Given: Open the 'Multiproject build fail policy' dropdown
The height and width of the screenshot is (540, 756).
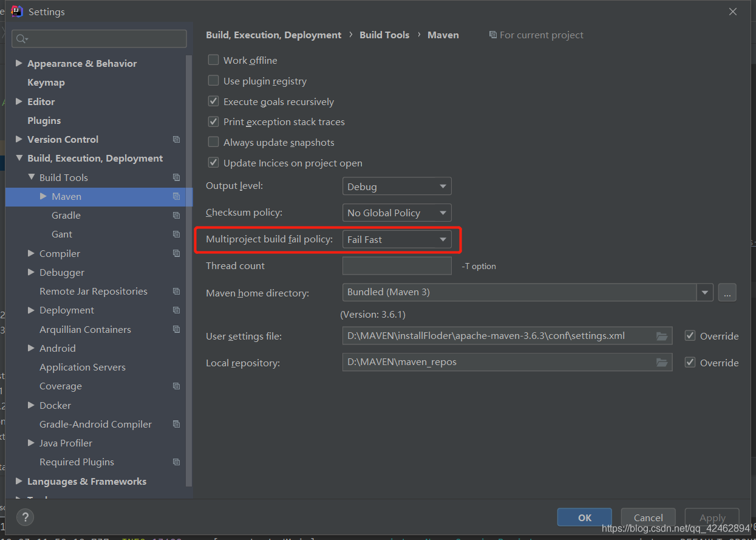Looking at the screenshot, I should (397, 239).
